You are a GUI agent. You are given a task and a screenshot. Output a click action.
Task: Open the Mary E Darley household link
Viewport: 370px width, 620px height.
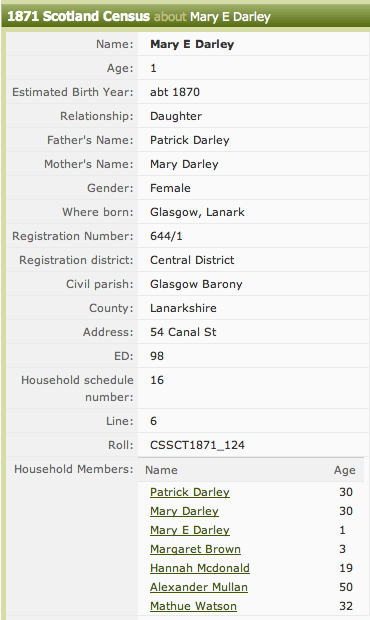(190, 530)
